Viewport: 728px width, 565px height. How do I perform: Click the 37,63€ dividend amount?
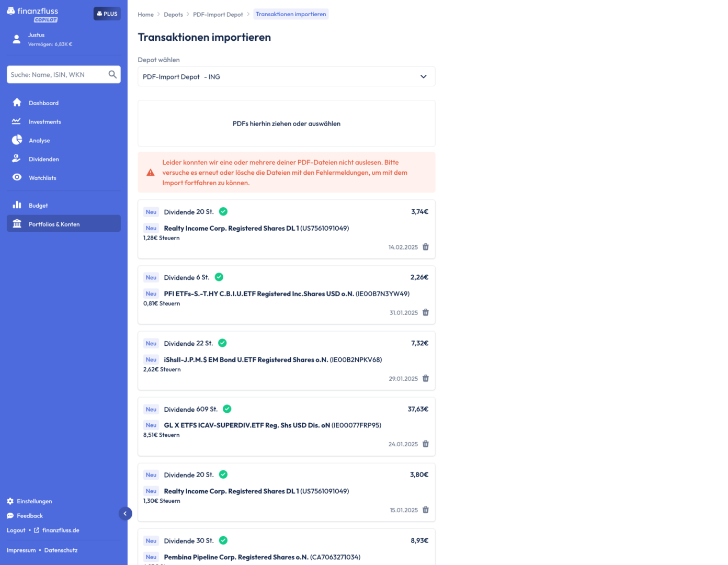tap(418, 409)
